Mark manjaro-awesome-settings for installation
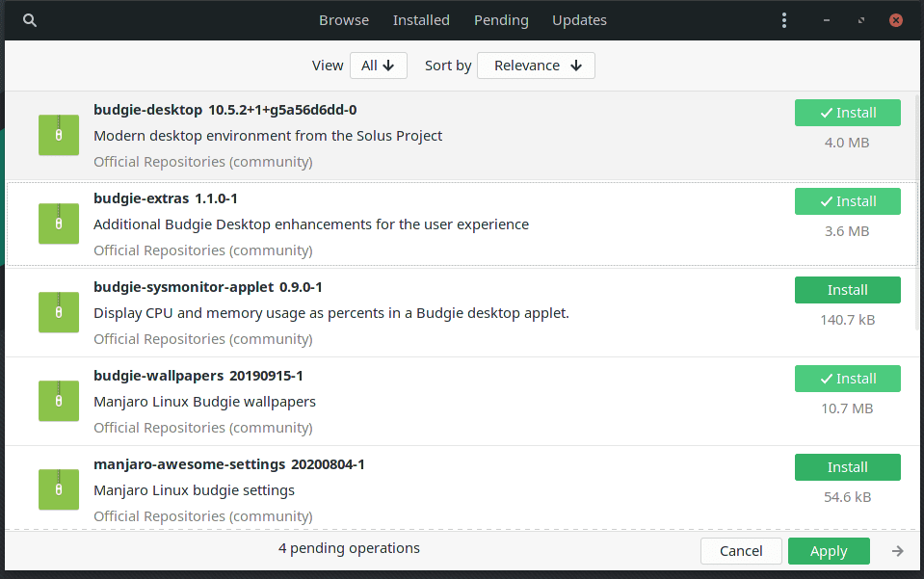This screenshot has height=579, width=924. tap(847, 467)
